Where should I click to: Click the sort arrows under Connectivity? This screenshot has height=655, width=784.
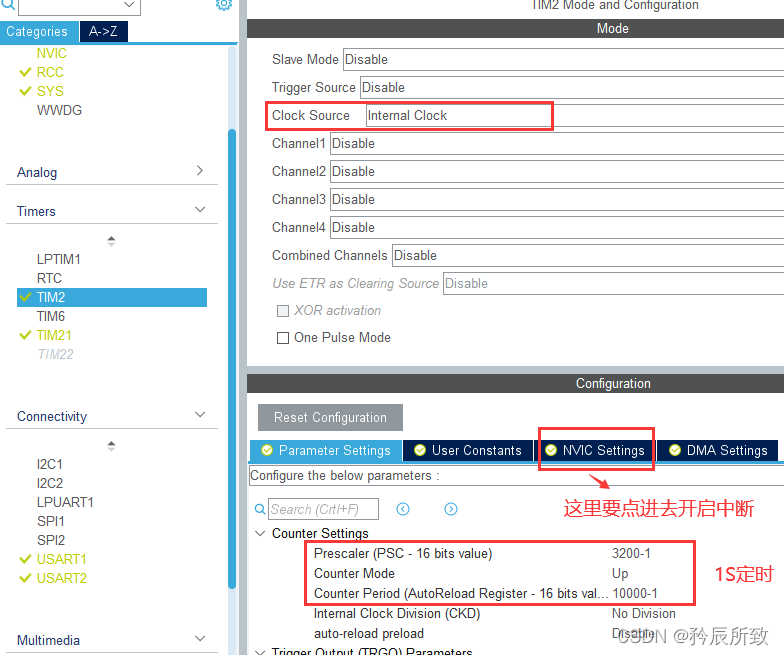tap(111, 446)
